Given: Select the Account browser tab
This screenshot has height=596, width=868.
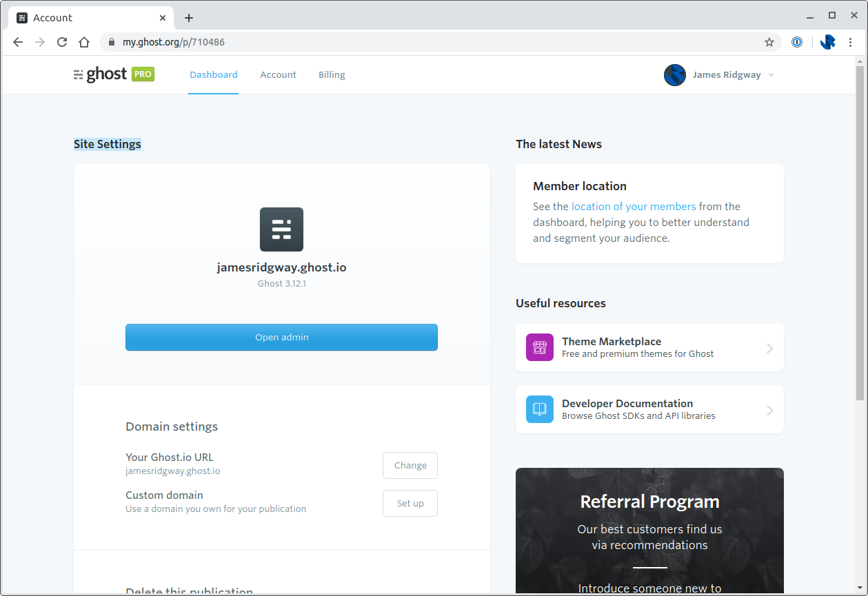Looking at the screenshot, I should tap(91, 18).
